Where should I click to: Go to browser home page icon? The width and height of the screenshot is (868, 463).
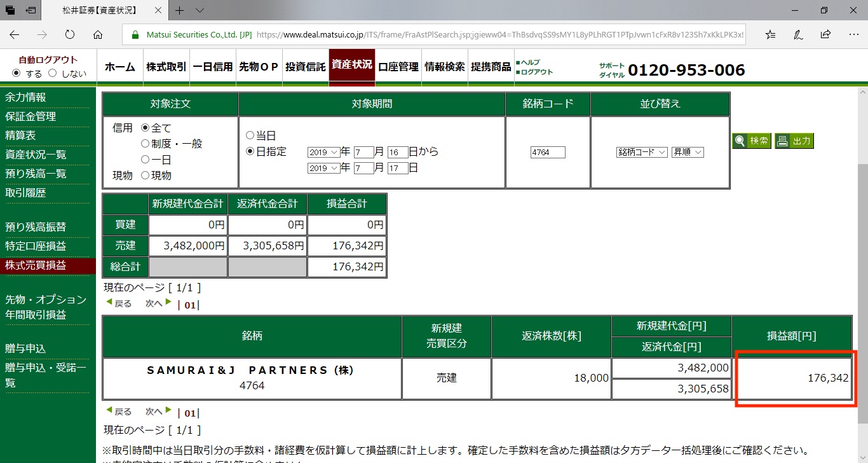point(98,34)
